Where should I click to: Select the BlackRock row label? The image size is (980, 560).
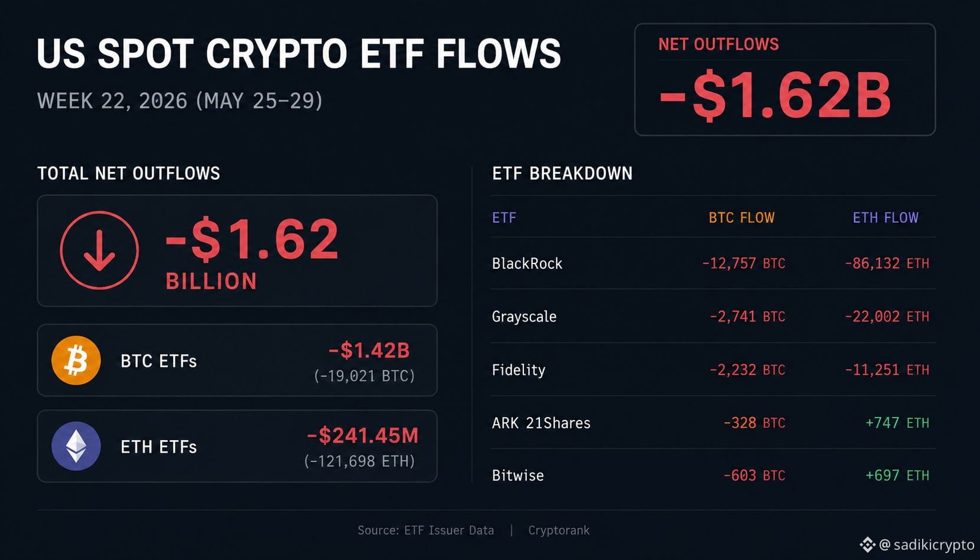[x=527, y=263]
